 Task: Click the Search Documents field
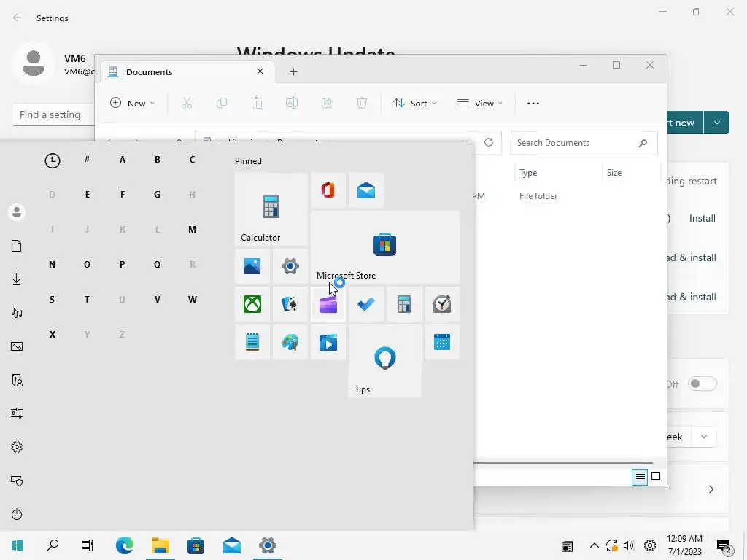584,143
